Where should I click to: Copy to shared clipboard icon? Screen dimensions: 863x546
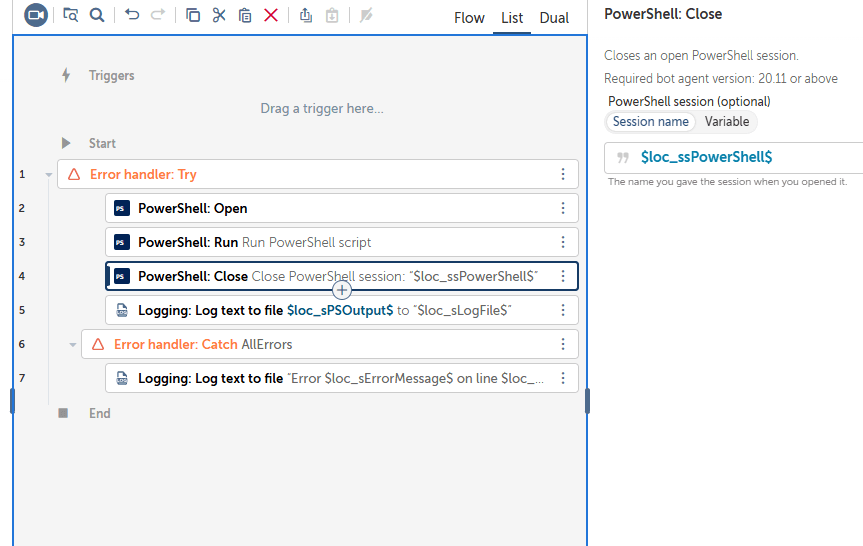pyautogui.click(x=306, y=15)
